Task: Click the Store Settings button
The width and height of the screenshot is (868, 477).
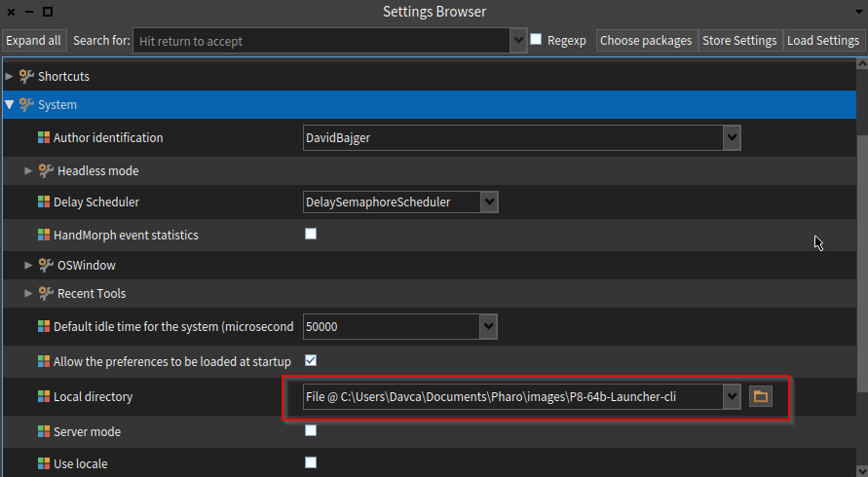Action: (x=739, y=40)
